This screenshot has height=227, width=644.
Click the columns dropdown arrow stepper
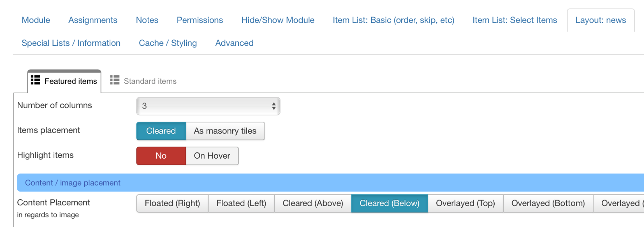[x=274, y=106]
